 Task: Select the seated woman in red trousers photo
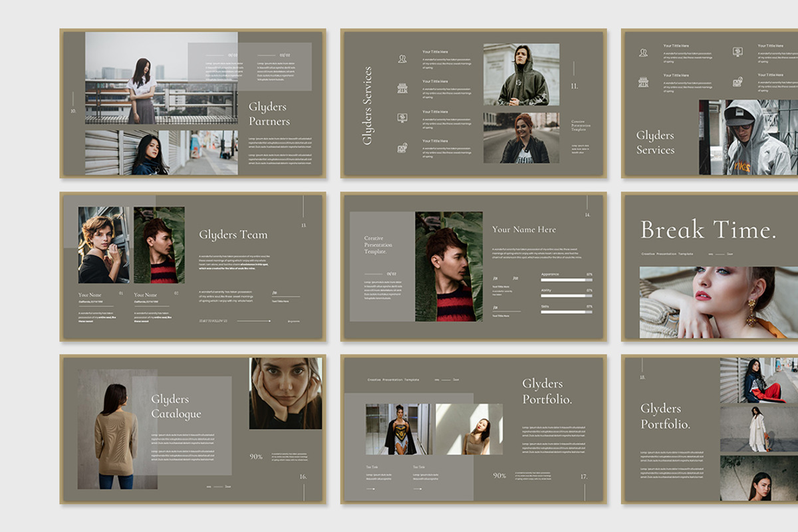pyautogui.click(x=759, y=380)
